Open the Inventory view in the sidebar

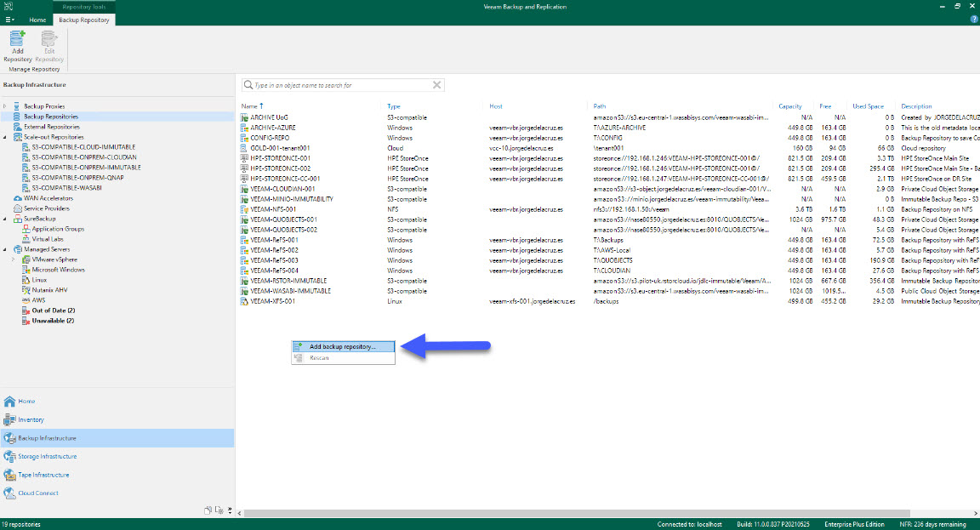point(32,419)
